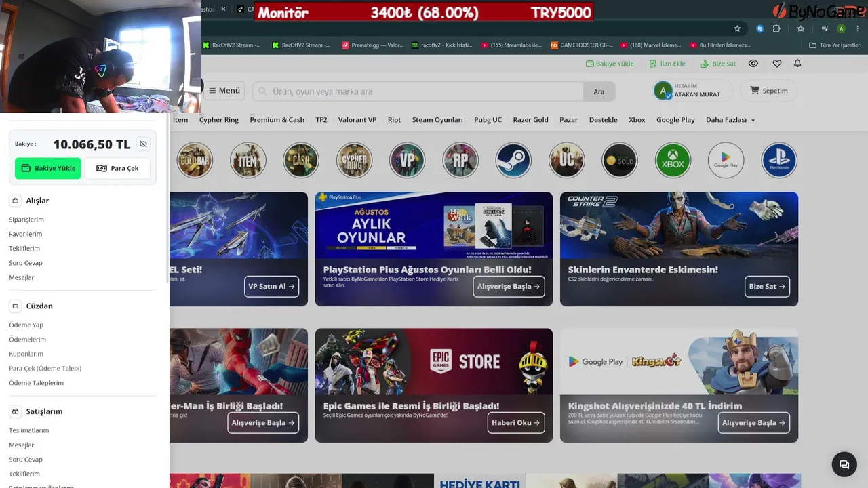868x488 pixels.
Task: Open the Steam category circle
Action: click(x=513, y=161)
